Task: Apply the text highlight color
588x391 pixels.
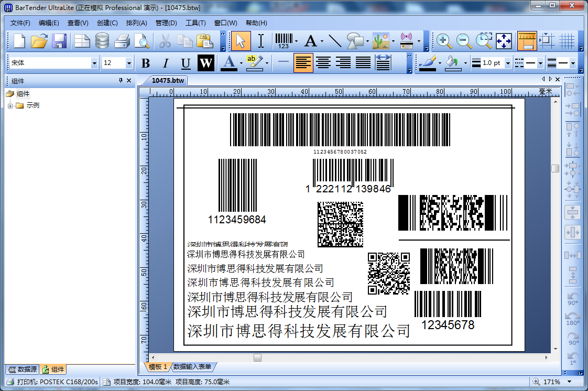Action: (255, 63)
